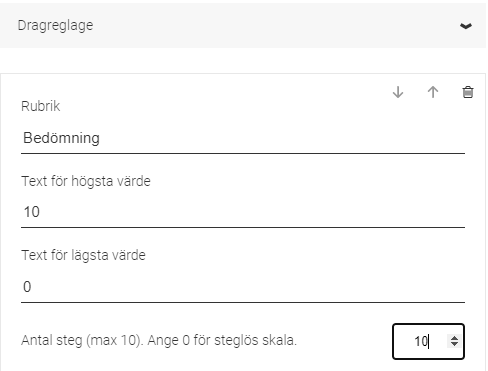This screenshot has height=371, width=488.
Task: Click the word Bedömning in the title field
Action: (61, 138)
